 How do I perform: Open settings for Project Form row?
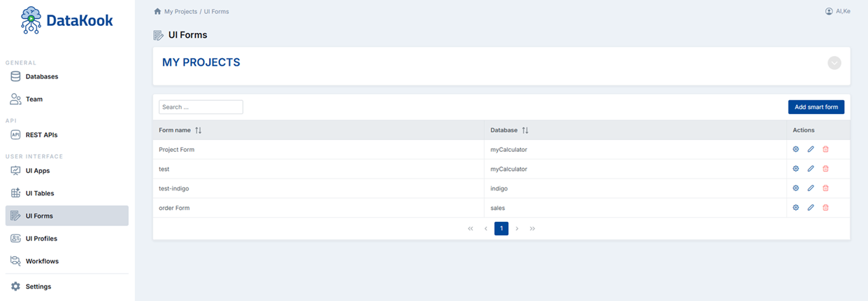(795, 149)
